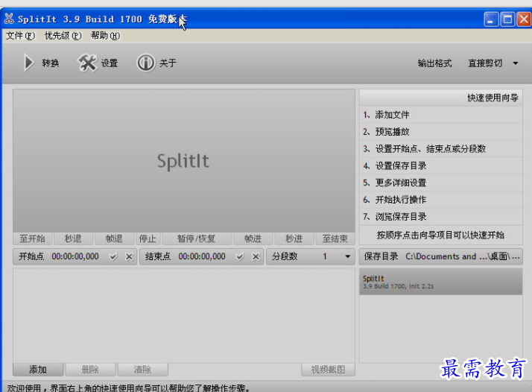532x392 pixels.
Task: Click the 分段数 value 1
Action: pos(325,256)
